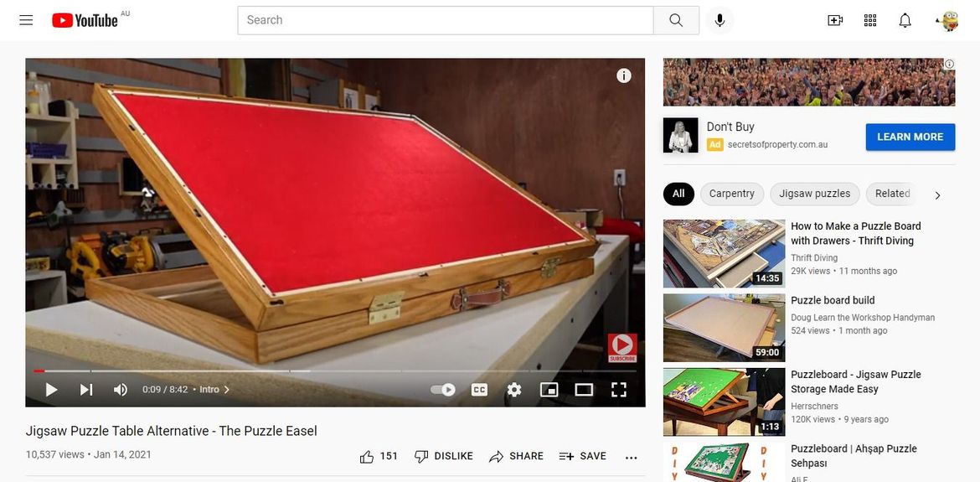Seek using the video progress bar
The height and width of the screenshot is (482, 980).
coord(335,371)
